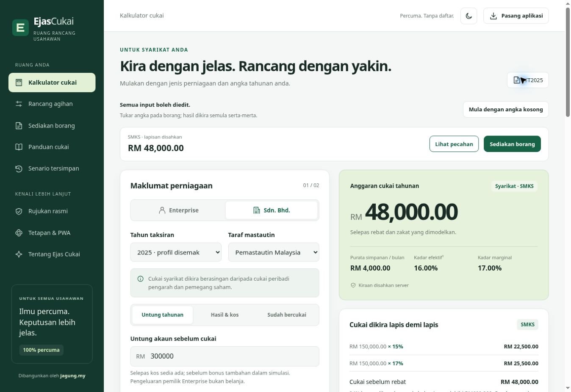Click the profit input showing 300000
This screenshot has width=571, height=392.
225,356
